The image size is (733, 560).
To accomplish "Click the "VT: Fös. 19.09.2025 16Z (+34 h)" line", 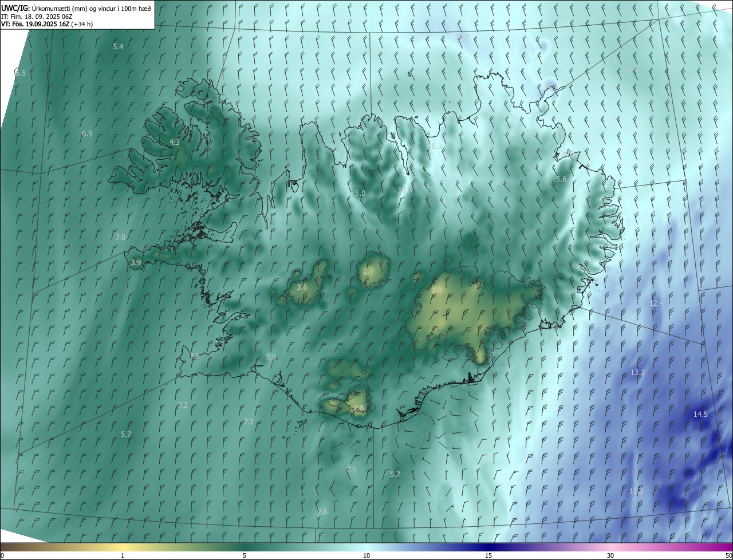I will point(46,25).
